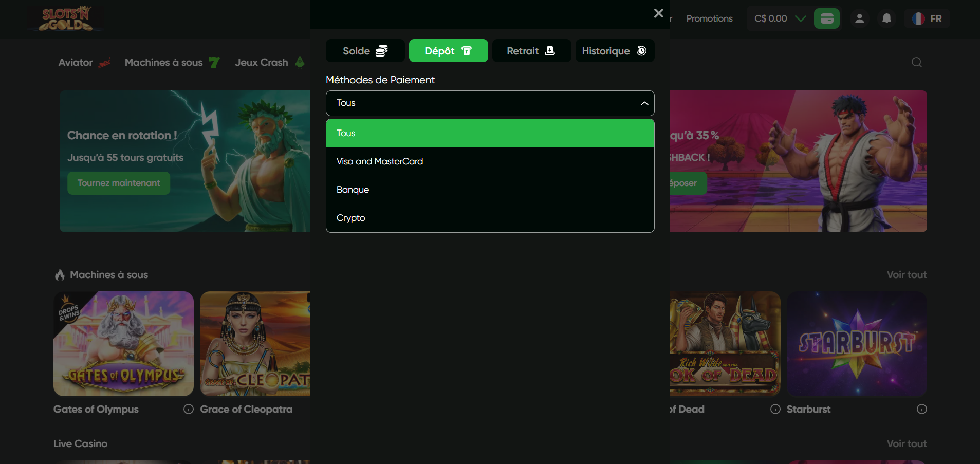The image size is (980, 464).
Task: Open the Gates of Olympus game thumbnail
Action: (123, 344)
